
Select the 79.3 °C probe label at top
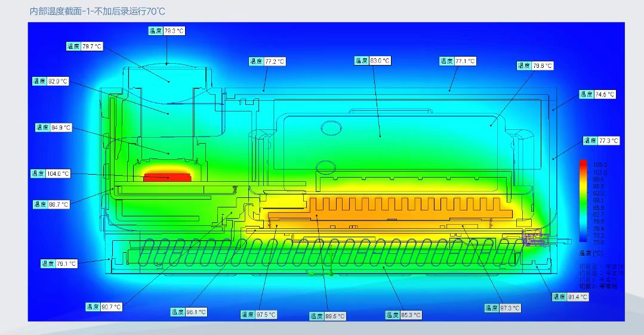tap(167, 31)
